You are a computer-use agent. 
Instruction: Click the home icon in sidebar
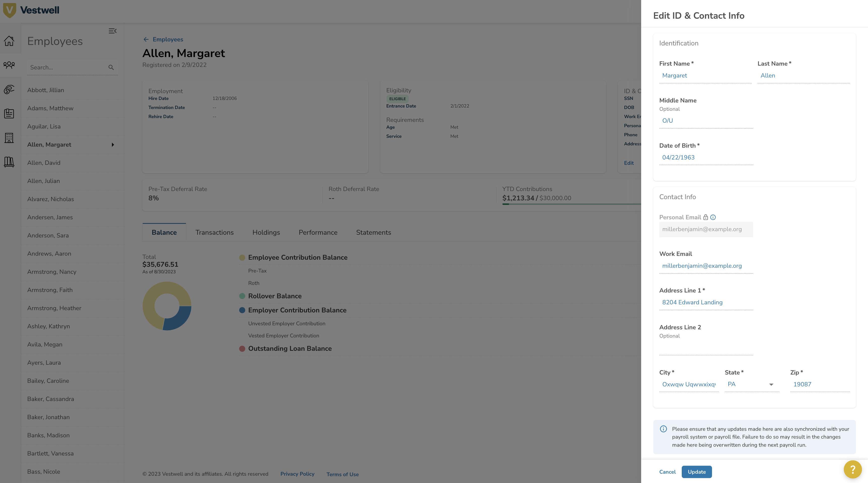point(9,41)
